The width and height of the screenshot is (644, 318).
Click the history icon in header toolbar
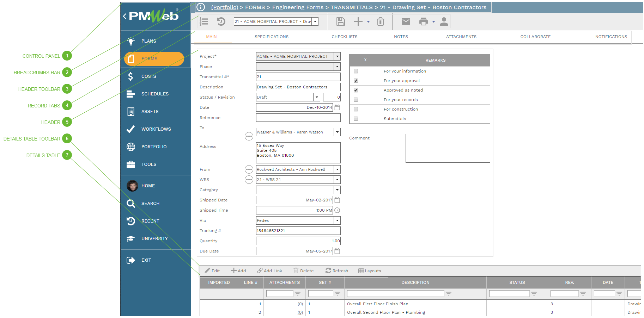pyautogui.click(x=221, y=21)
